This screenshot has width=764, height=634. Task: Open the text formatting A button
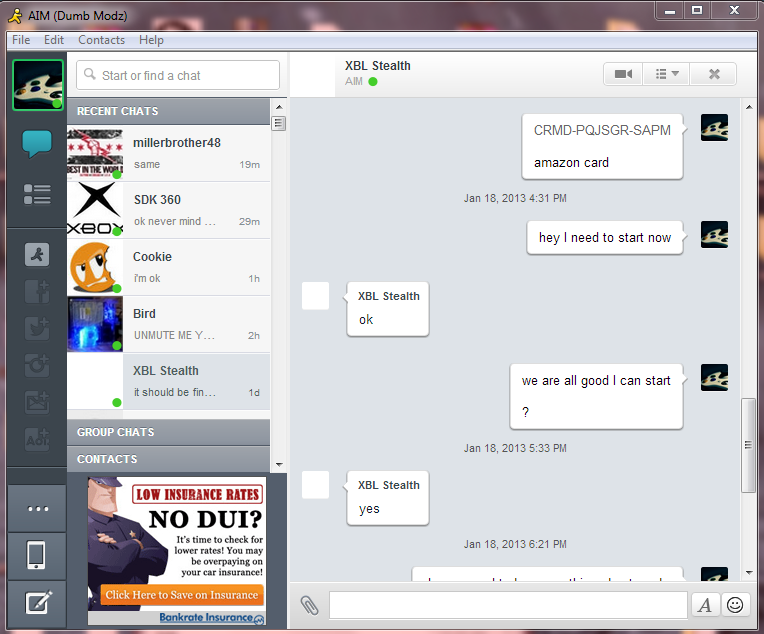[x=705, y=605]
